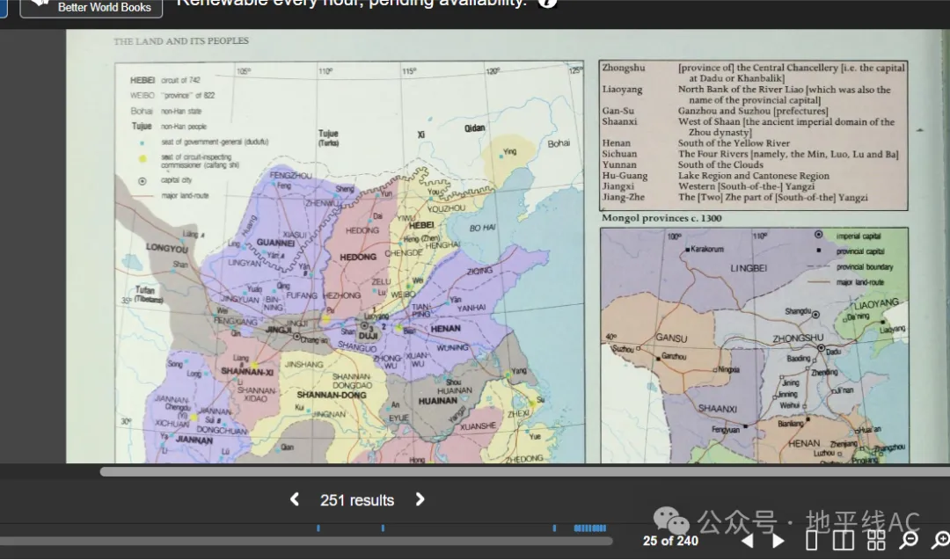The image size is (950, 560).
Task: Zoom in on the book page
Action: pos(940,540)
